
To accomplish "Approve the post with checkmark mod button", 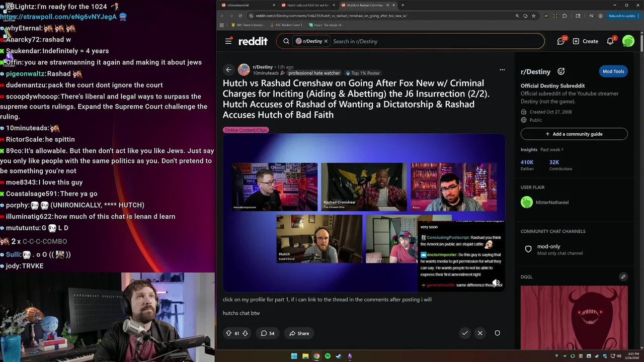I will pyautogui.click(x=465, y=333).
